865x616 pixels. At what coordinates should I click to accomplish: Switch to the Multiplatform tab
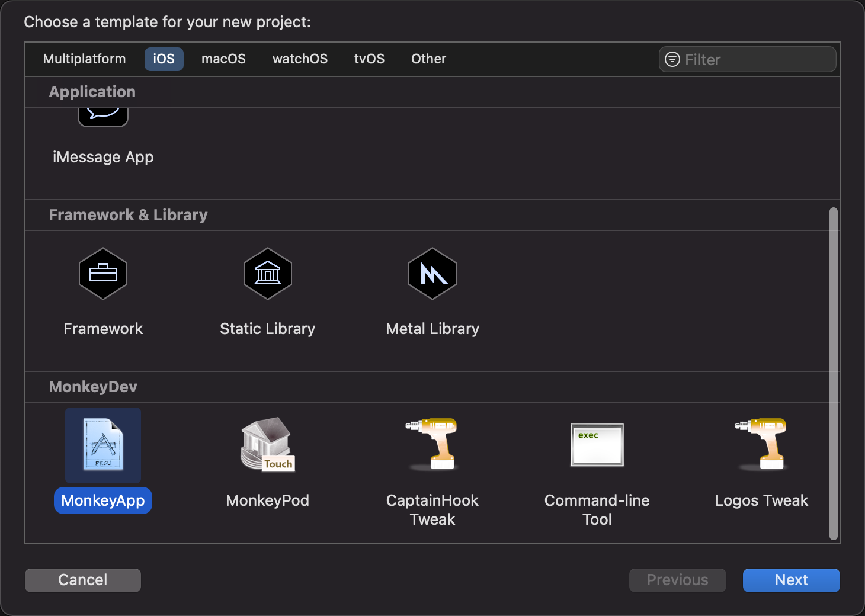(x=85, y=59)
